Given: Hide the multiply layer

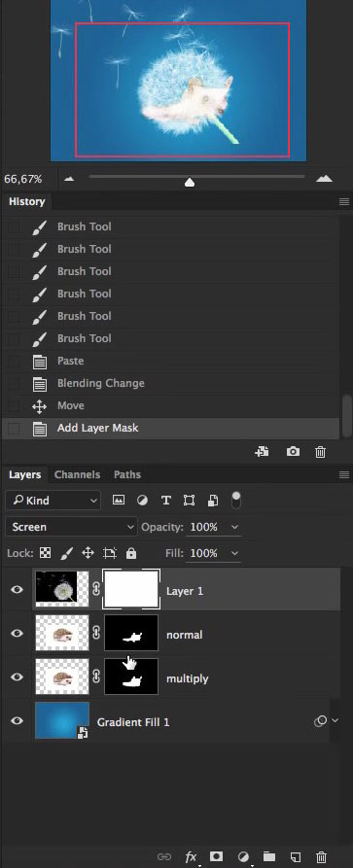Looking at the screenshot, I should coord(18,677).
